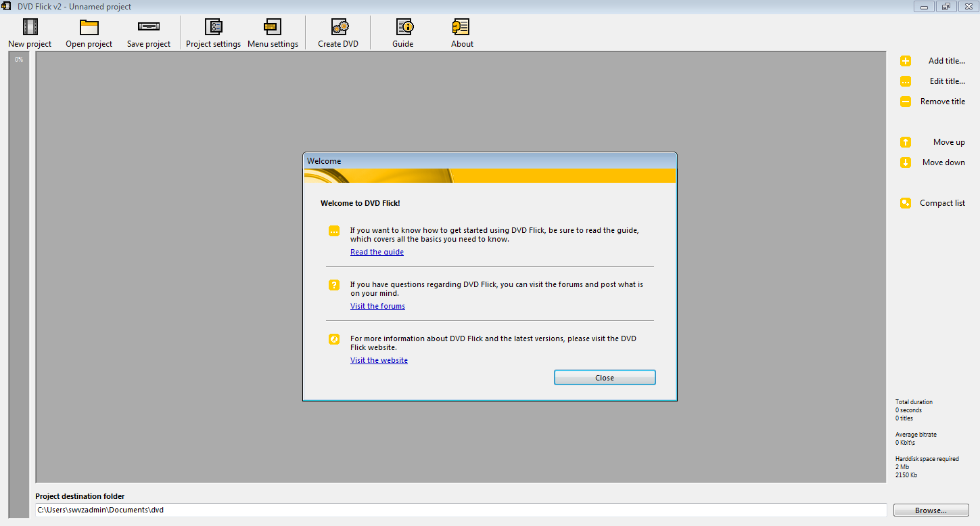Click the Move down label
The height and width of the screenshot is (526, 980).
pyautogui.click(x=943, y=162)
